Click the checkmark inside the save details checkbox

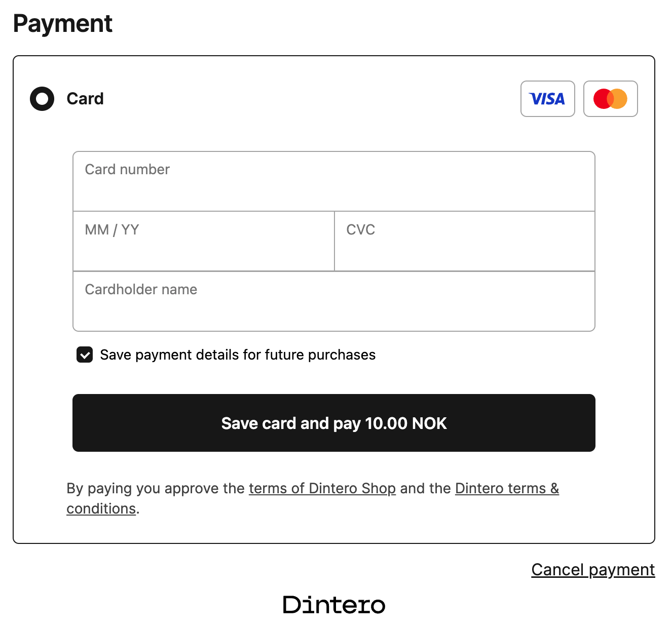coord(84,355)
